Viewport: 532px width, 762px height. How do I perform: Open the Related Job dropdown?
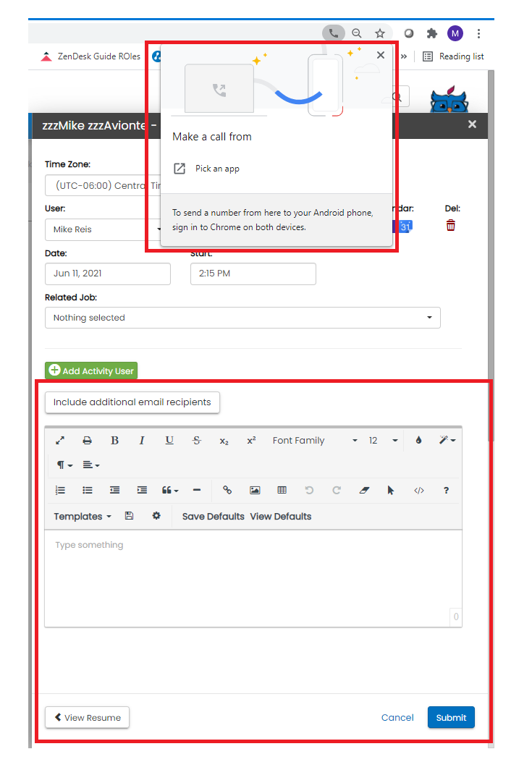click(242, 318)
